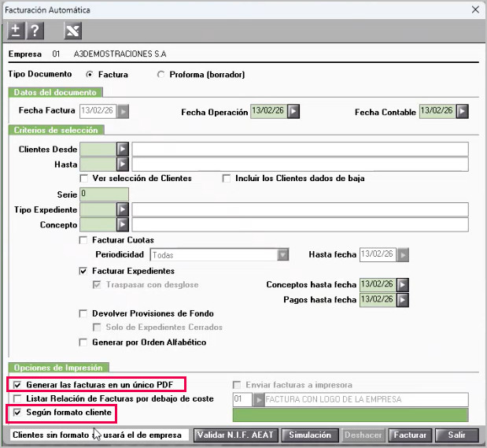Open help with the question mark icon
Viewport: 487px width, 448px height.
pyautogui.click(x=35, y=31)
